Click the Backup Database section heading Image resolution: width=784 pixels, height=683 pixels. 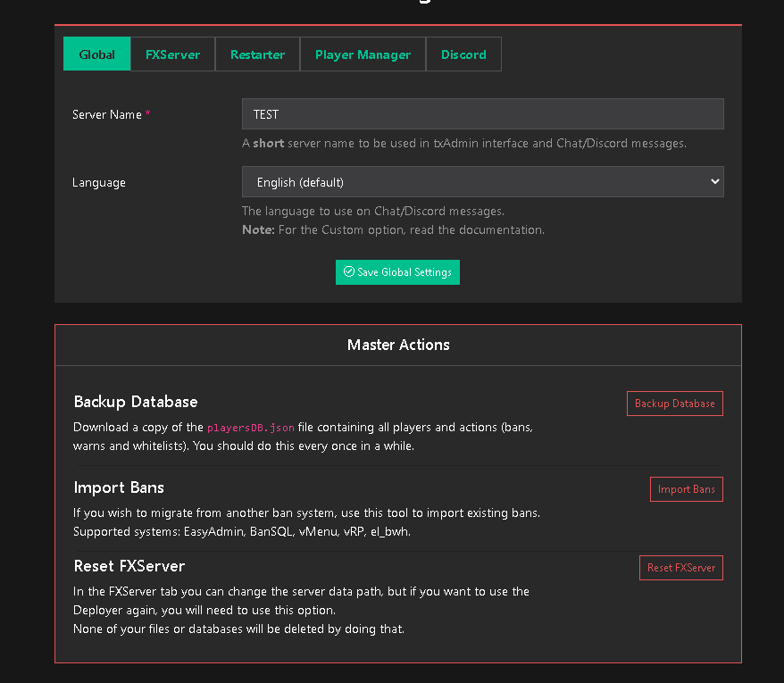(x=136, y=402)
